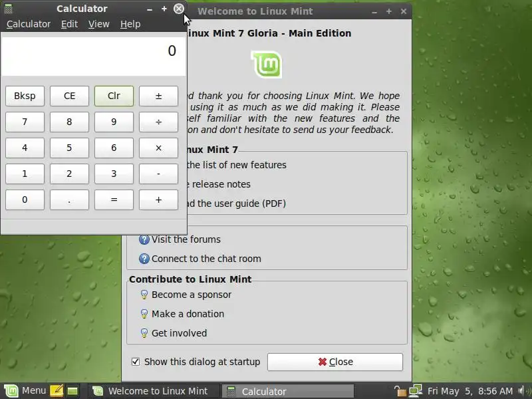
Task: Open Become a sponsor link
Action: tap(192, 295)
